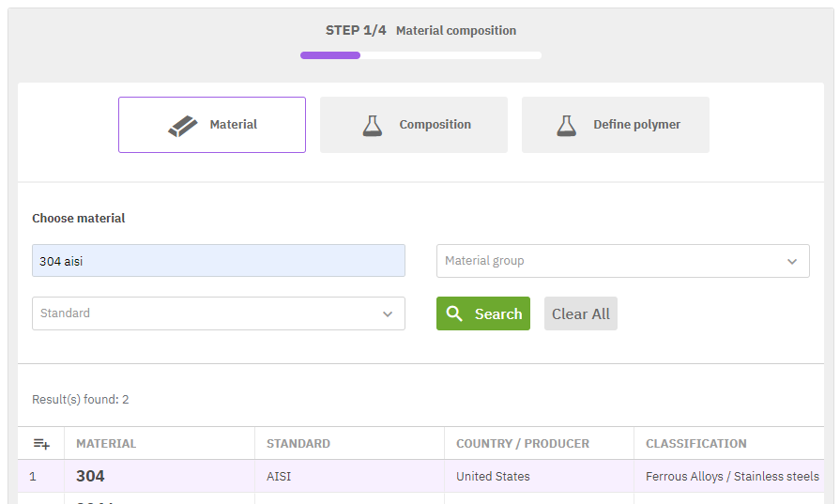Viewport: 840px width, 504px height.
Task: Click the add-to-list icon in table header
Action: click(41, 443)
